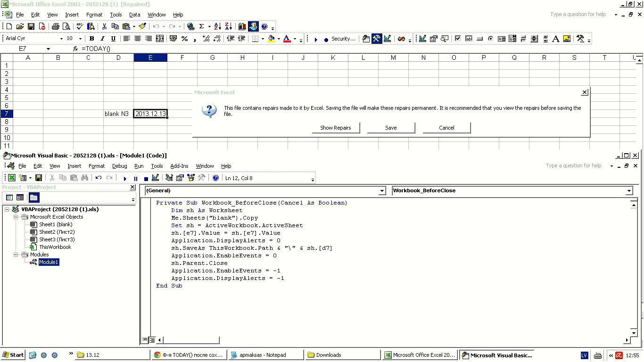This screenshot has height=362, width=644.
Task: Sort ascending A to Z
Action: (217, 26)
